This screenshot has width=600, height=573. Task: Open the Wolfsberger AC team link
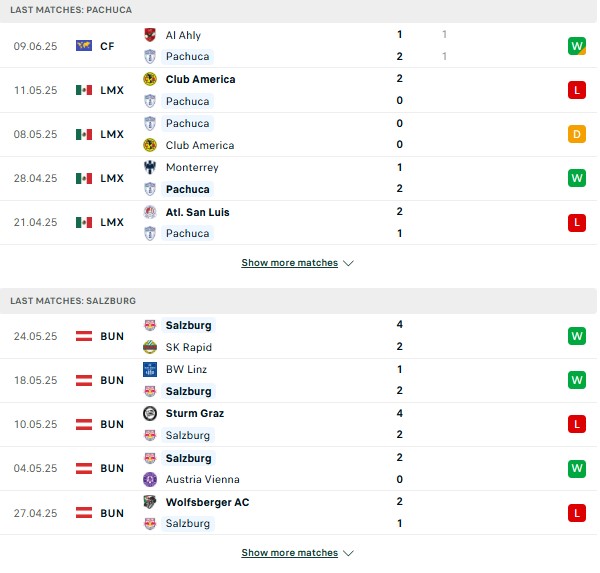click(x=207, y=502)
